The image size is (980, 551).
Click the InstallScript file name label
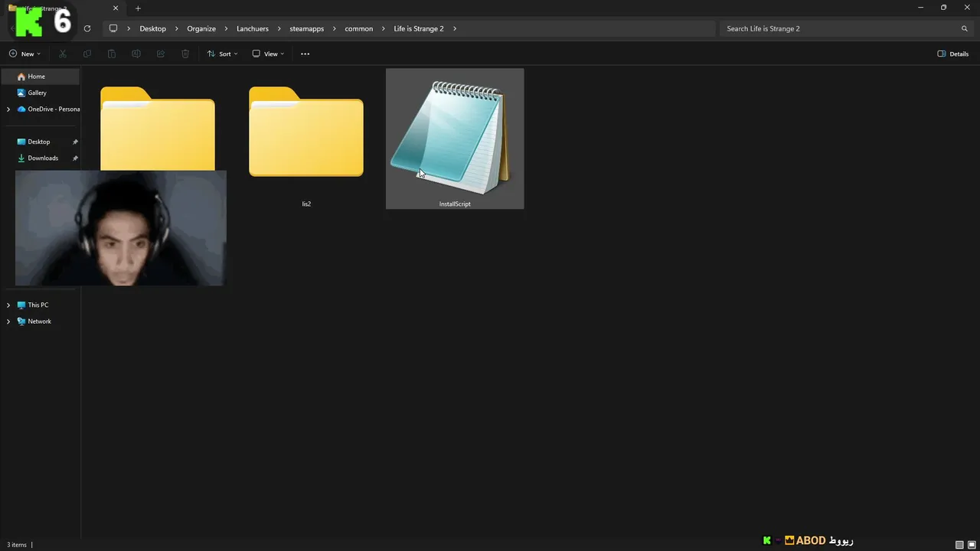coord(455,204)
